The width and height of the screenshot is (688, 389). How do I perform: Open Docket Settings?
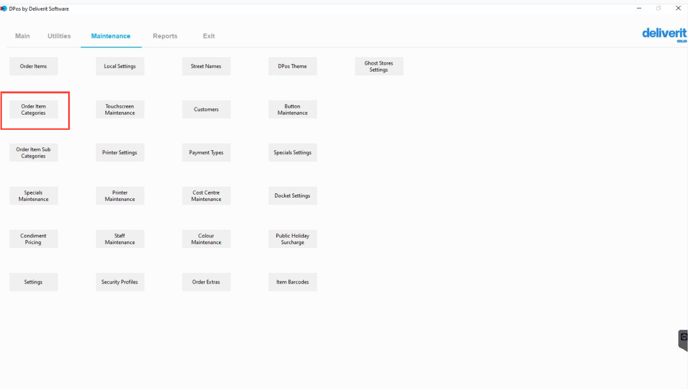(293, 196)
